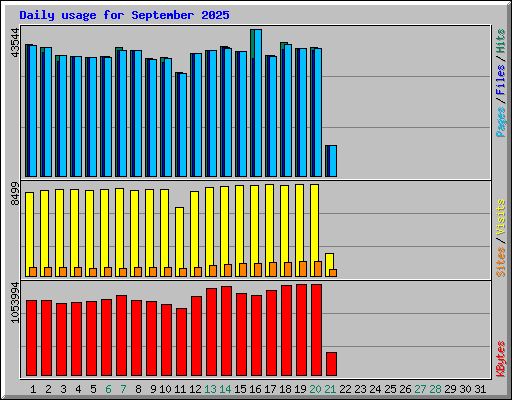Click green day 27 on the x-axis
The width and height of the screenshot is (512, 400).
(x=420, y=389)
